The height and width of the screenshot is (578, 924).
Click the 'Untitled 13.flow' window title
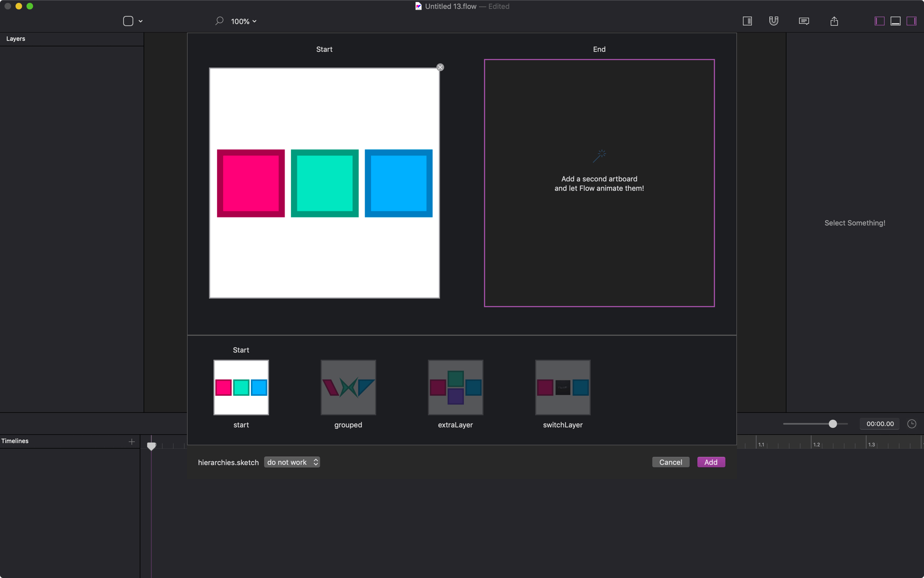[x=450, y=6]
